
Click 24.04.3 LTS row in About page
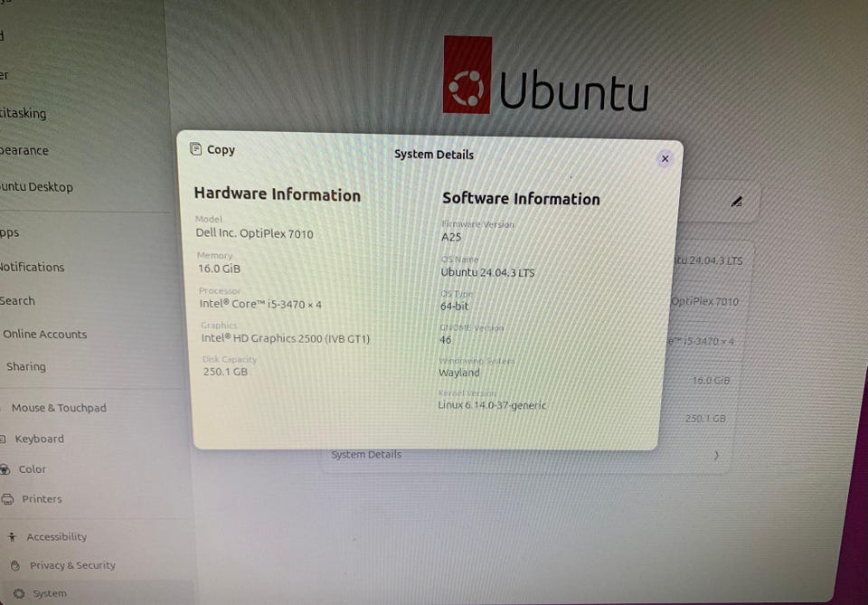(x=709, y=260)
